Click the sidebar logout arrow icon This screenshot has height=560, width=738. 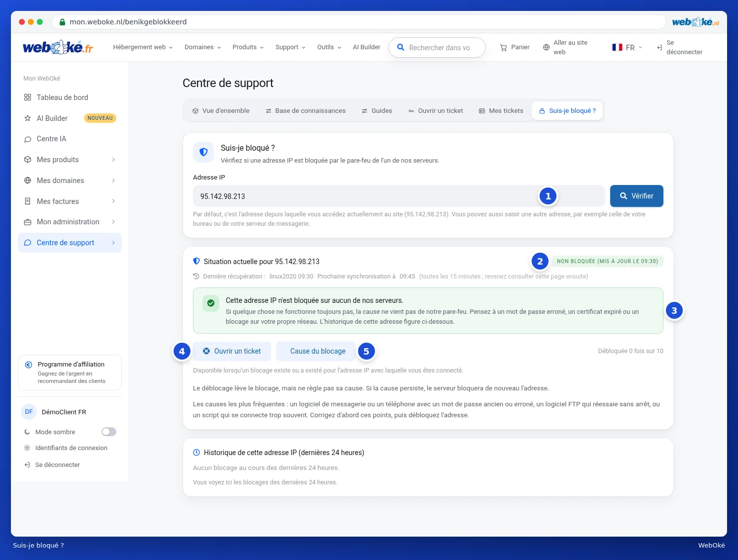tap(27, 465)
